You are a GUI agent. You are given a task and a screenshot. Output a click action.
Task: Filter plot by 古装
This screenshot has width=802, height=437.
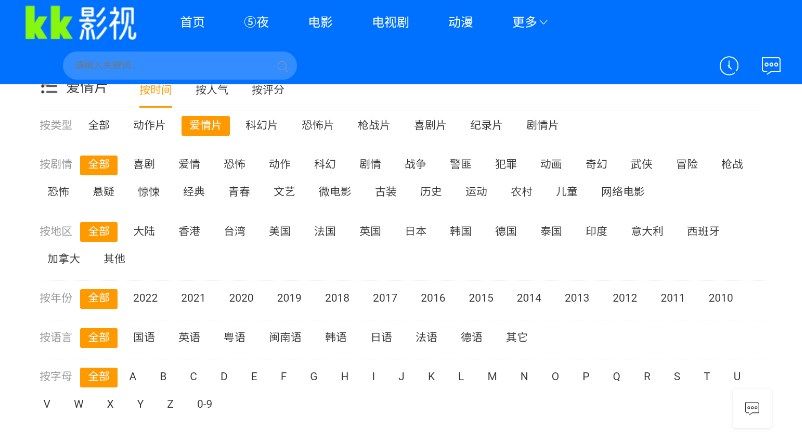coord(386,192)
